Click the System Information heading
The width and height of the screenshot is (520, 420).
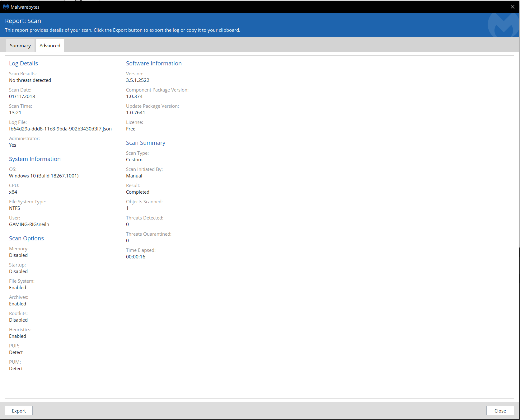tap(35, 159)
